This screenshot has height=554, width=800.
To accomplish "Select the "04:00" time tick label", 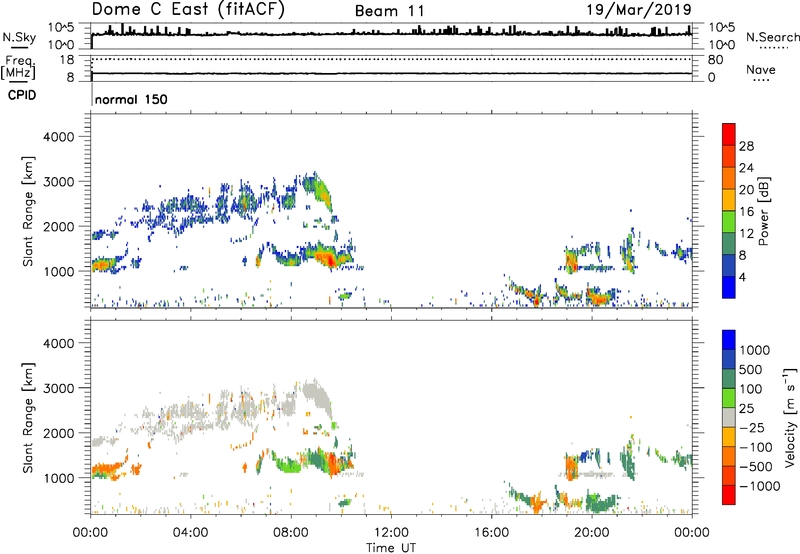I will (x=190, y=533).
